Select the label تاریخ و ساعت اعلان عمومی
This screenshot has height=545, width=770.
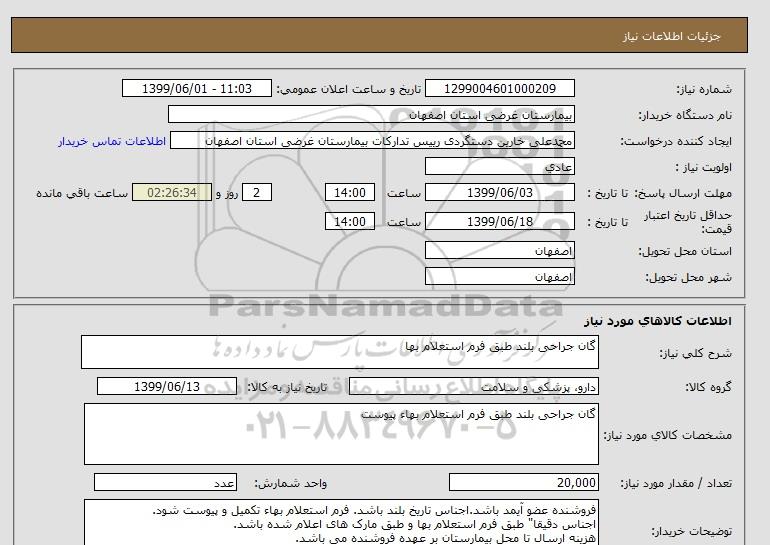coord(349,89)
